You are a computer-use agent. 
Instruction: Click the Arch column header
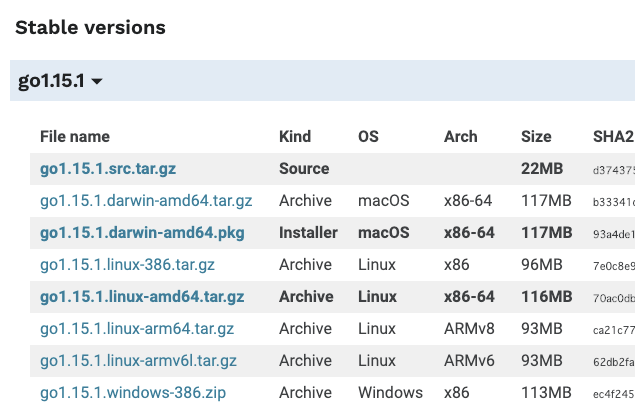pos(460,137)
